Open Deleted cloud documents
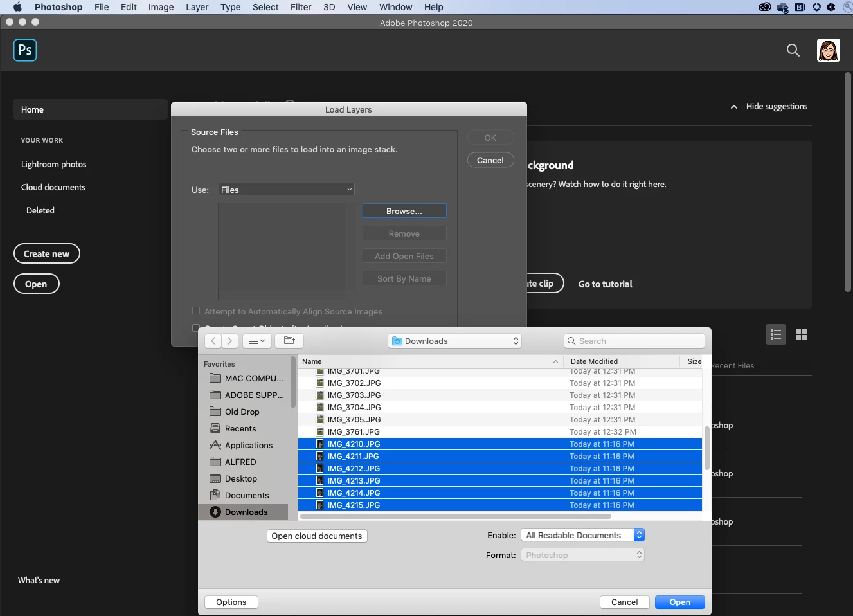 [x=40, y=210]
